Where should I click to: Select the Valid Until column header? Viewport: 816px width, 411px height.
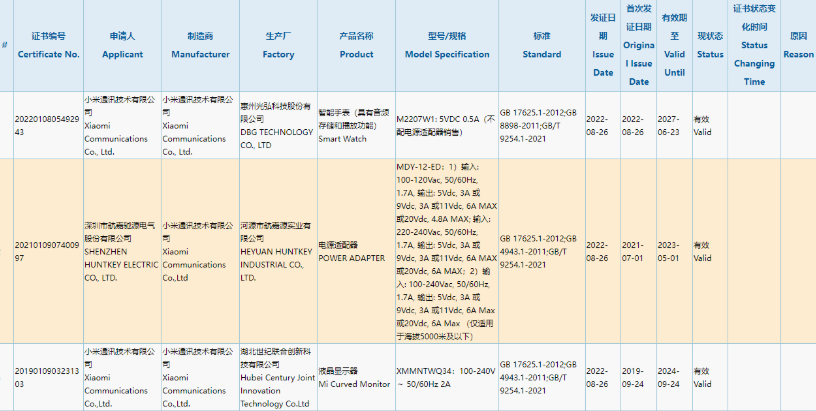tap(674, 45)
